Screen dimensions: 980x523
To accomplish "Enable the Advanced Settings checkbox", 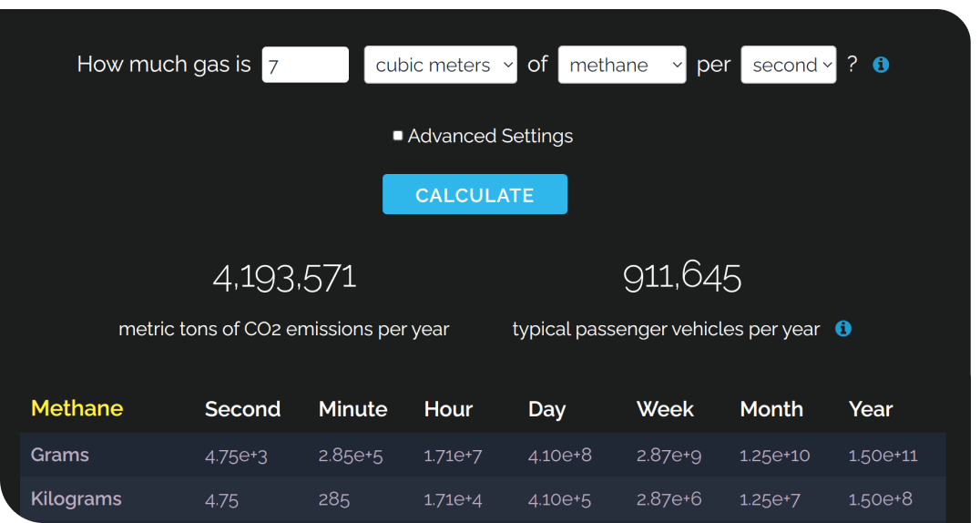I will [398, 136].
